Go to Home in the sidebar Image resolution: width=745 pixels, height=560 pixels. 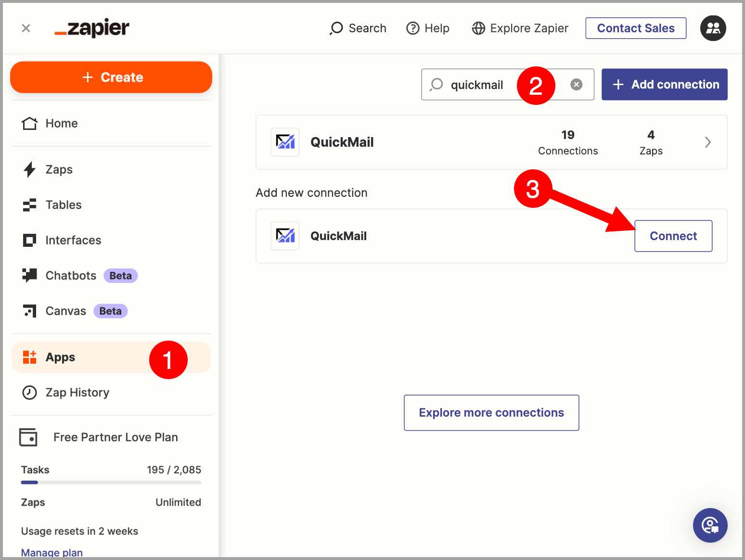pos(111,124)
